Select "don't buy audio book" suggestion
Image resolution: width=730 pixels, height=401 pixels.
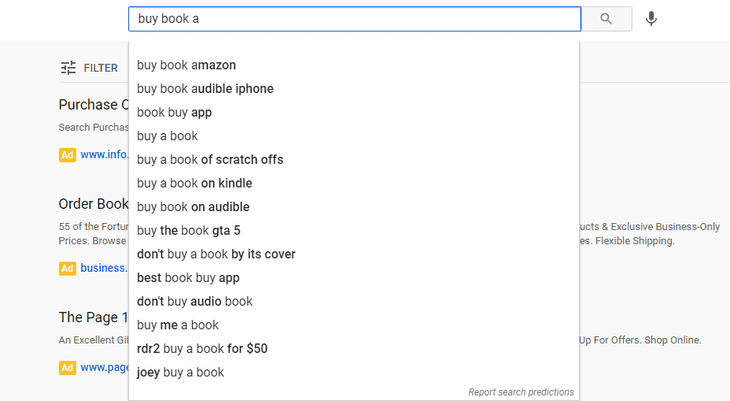click(x=194, y=301)
